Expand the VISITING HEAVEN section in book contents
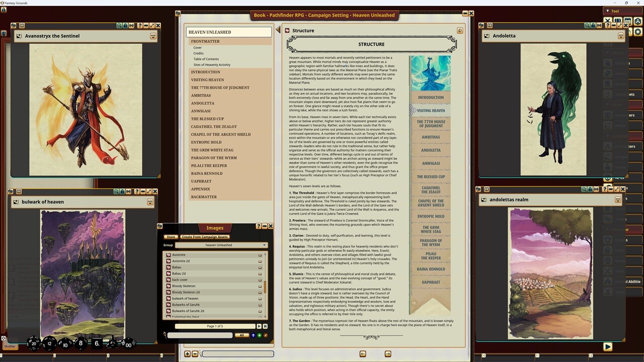This screenshot has height=362, width=644. click(207, 79)
